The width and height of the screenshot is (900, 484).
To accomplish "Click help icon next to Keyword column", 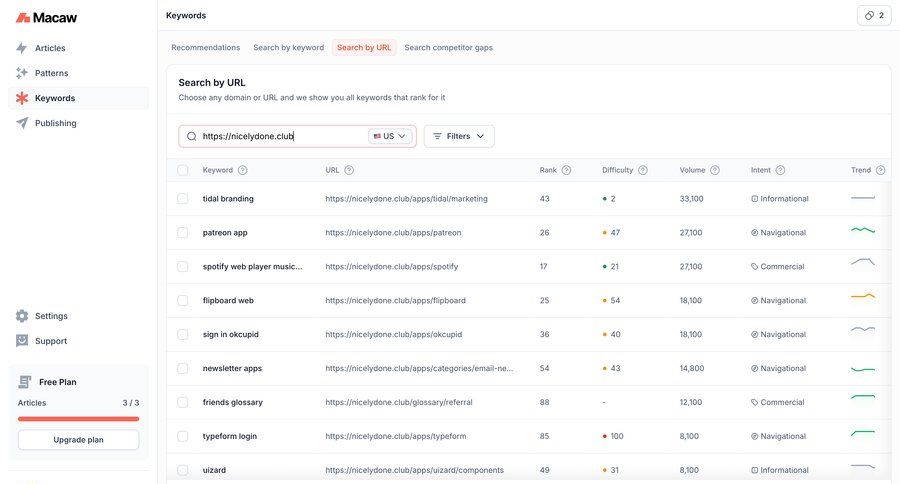I will tap(242, 170).
